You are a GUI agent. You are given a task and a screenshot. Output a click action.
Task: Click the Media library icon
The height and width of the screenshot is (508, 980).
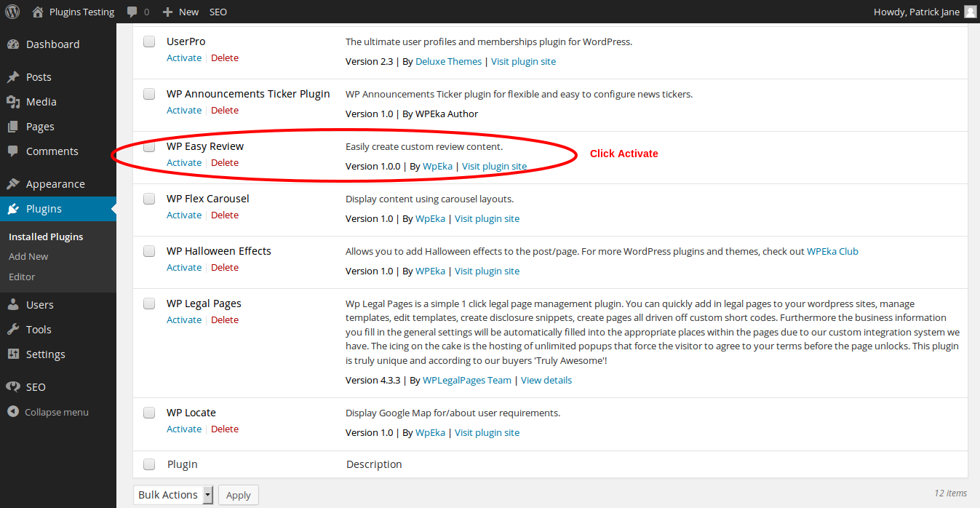point(13,102)
